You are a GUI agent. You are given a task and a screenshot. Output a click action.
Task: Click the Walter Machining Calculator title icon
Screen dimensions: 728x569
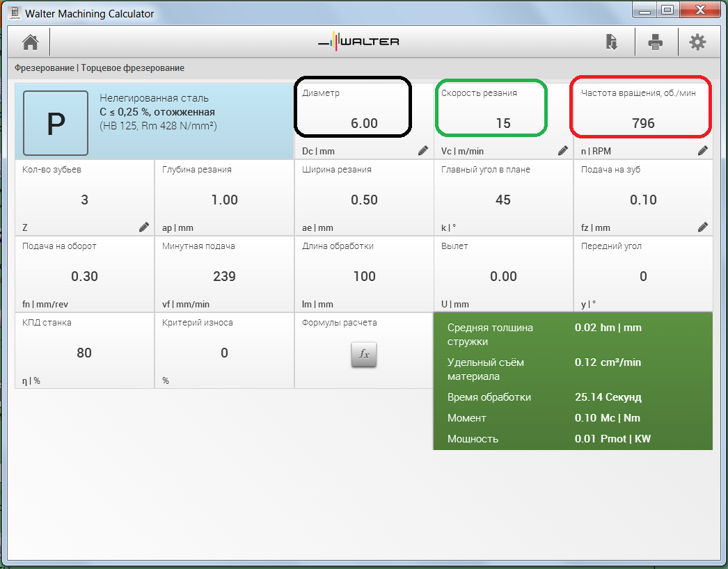15,13
